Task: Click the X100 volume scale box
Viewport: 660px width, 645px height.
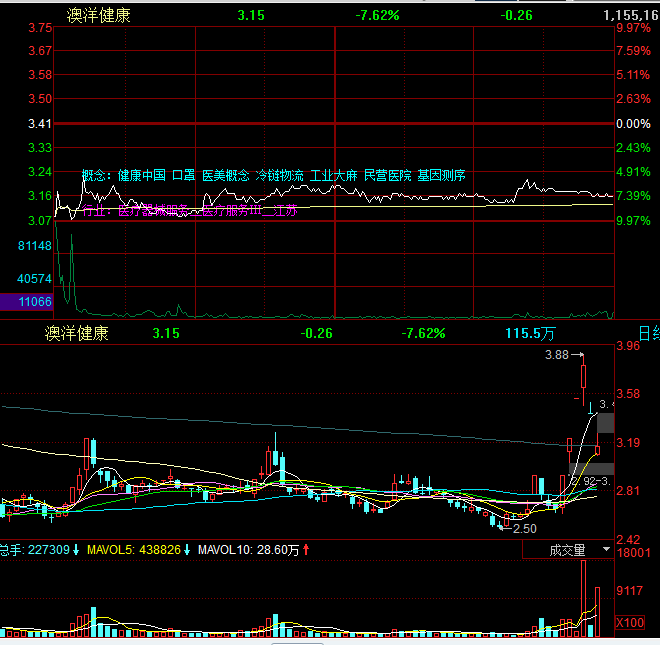Action: point(629,622)
